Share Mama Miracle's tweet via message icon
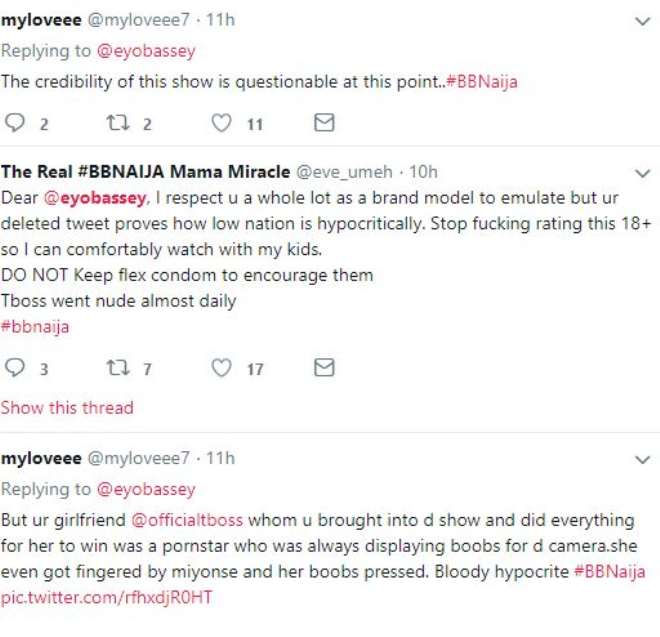The width and height of the screenshot is (660, 637). point(324,368)
